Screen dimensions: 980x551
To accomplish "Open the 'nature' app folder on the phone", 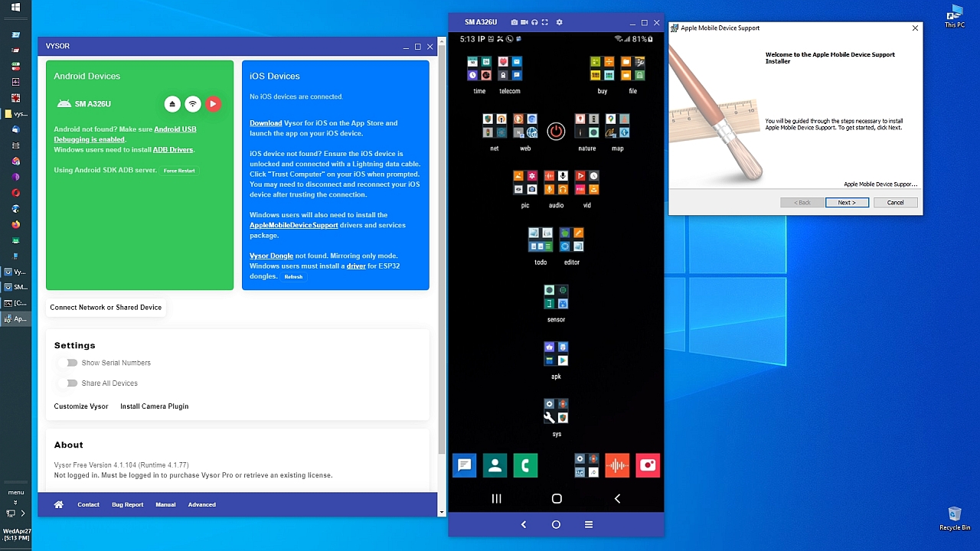I will coord(587,132).
